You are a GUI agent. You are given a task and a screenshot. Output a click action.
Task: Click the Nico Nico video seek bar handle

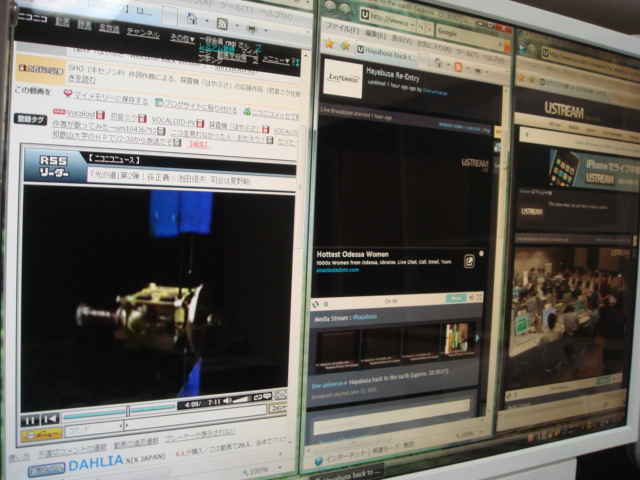(128, 411)
